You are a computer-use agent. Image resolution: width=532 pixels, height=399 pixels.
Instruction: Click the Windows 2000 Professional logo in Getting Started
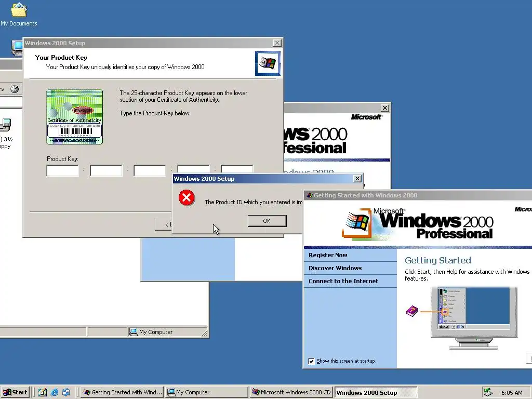pos(418,224)
